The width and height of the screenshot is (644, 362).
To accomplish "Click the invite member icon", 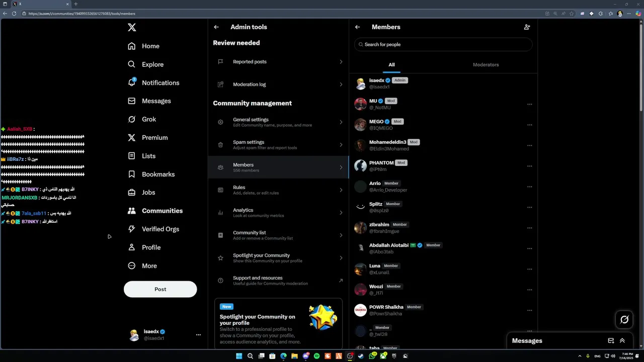I will coord(527,27).
